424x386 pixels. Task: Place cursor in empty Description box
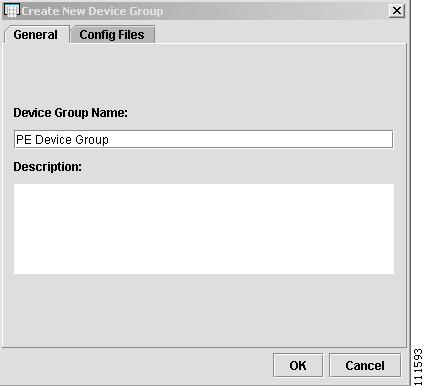pyautogui.click(x=204, y=229)
